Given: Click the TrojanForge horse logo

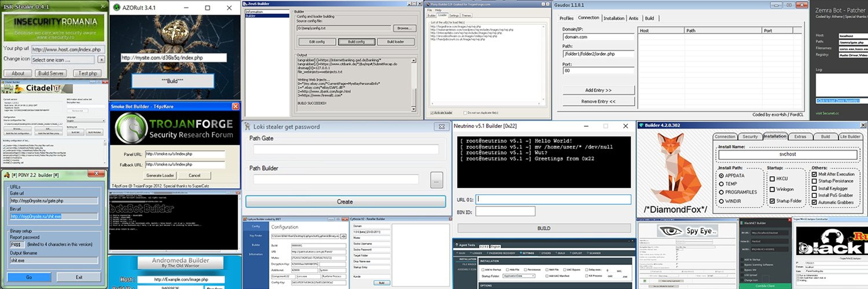Looking at the screenshot, I should (131, 128).
